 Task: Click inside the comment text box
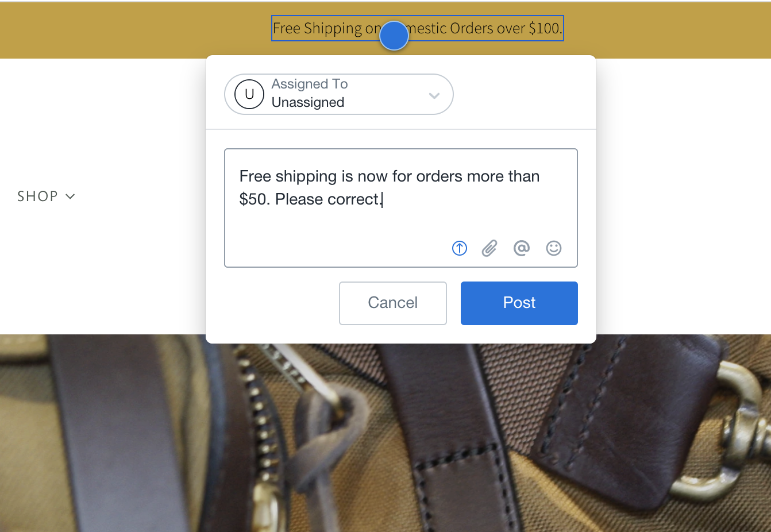pyautogui.click(x=401, y=208)
